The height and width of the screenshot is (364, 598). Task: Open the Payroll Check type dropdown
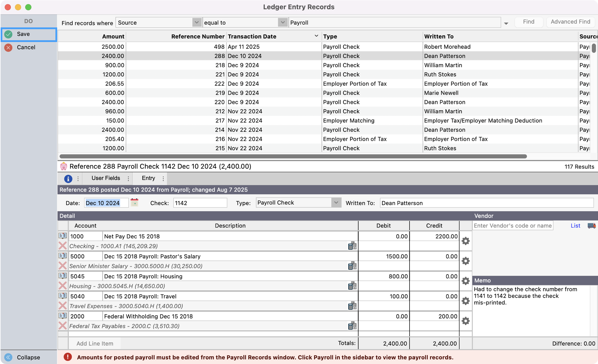(336, 202)
